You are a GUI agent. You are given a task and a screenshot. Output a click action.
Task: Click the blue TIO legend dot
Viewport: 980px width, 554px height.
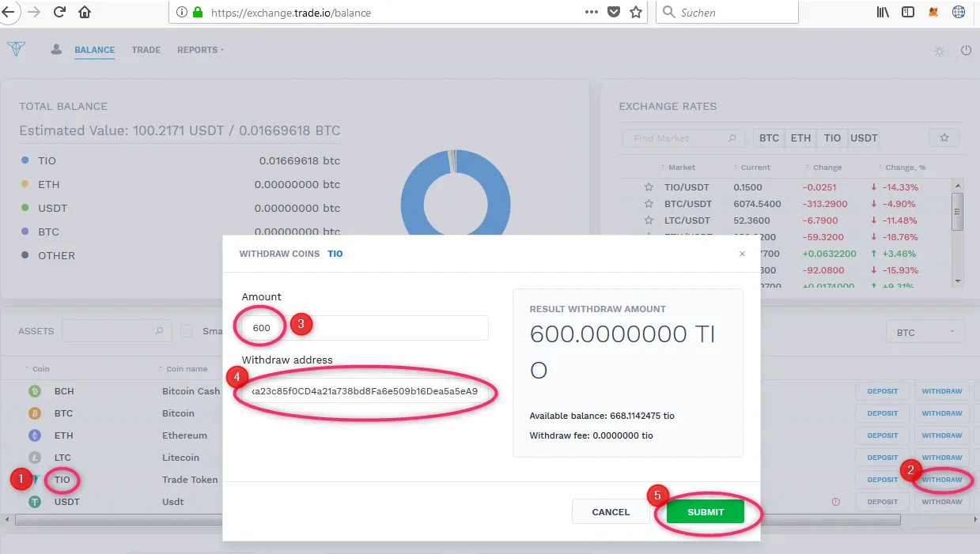[25, 160]
